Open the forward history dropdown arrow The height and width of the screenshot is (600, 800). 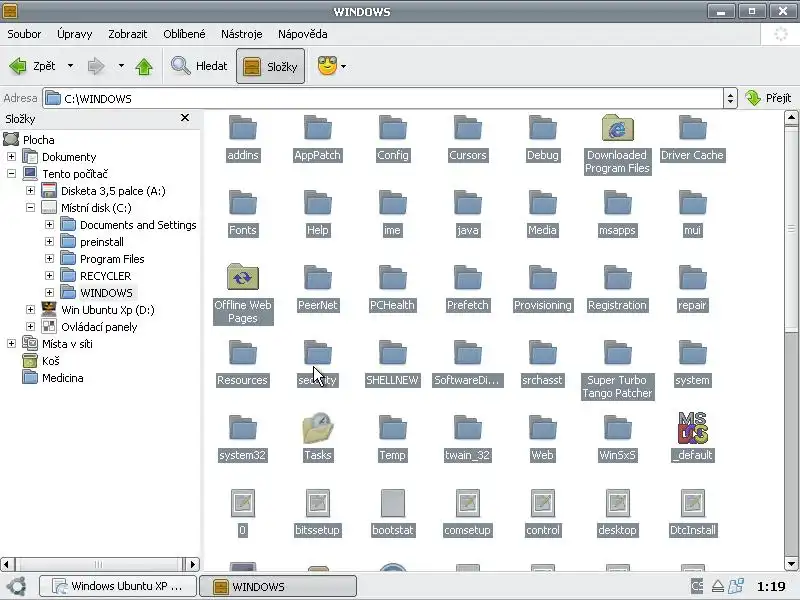tap(121, 66)
